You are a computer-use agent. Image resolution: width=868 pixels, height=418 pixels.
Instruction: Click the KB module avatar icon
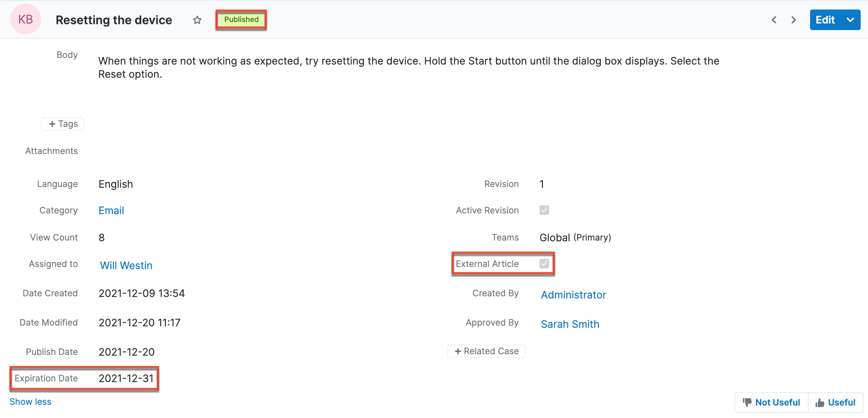pyautogui.click(x=26, y=19)
